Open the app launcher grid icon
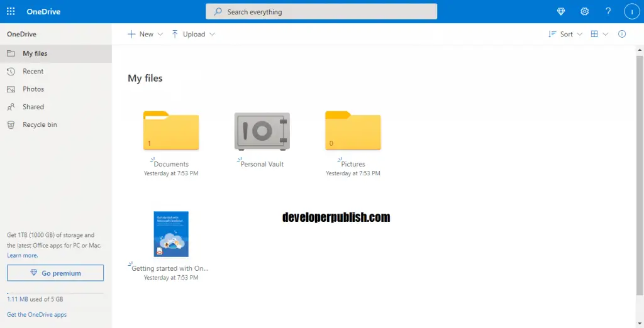644x328 pixels. 11,11
